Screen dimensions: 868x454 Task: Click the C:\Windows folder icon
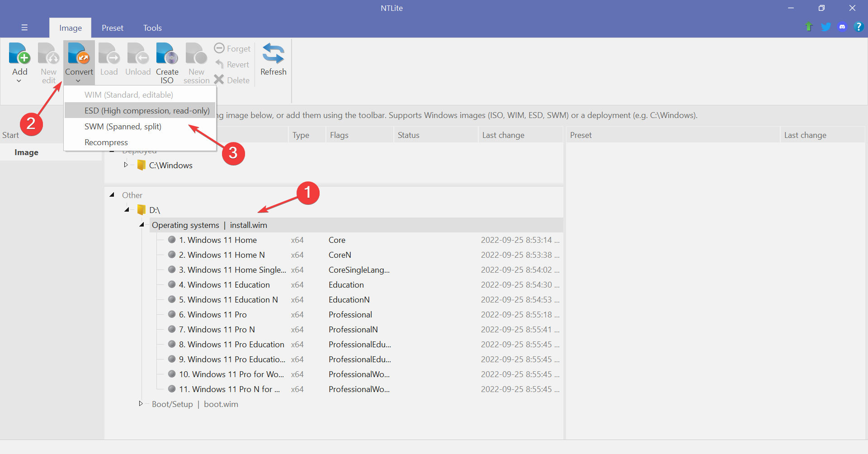(142, 166)
